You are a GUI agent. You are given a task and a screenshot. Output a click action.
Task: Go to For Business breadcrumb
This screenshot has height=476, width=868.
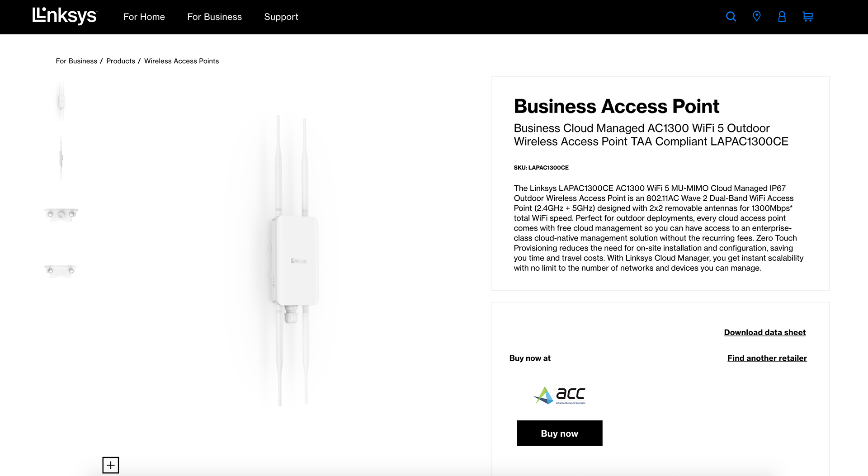click(x=76, y=61)
